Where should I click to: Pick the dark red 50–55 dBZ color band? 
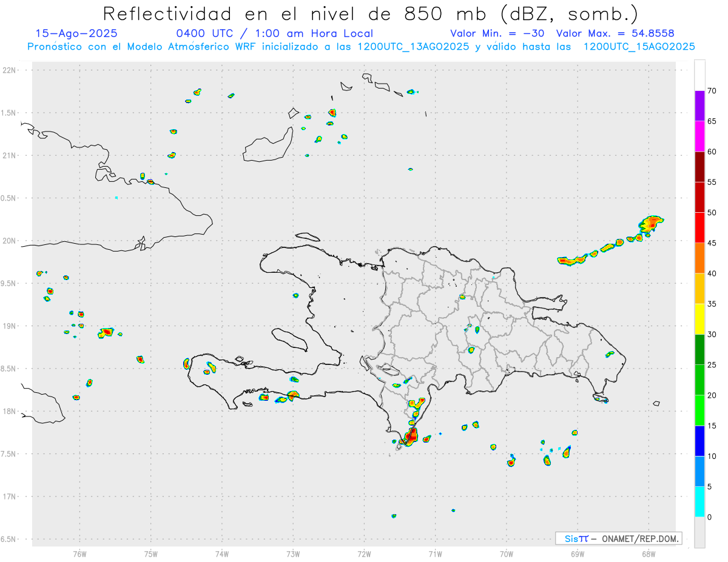point(699,197)
